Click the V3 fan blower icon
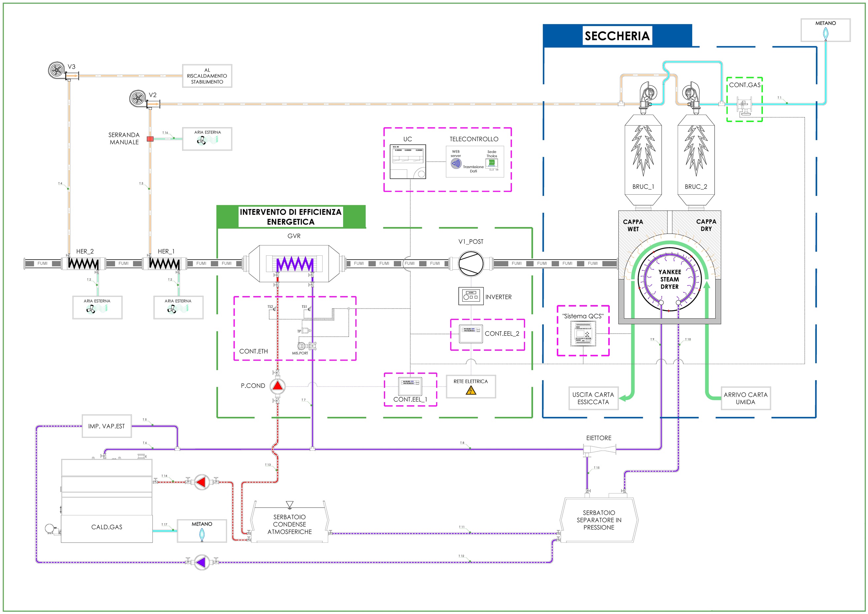 pyautogui.click(x=57, y=70)
